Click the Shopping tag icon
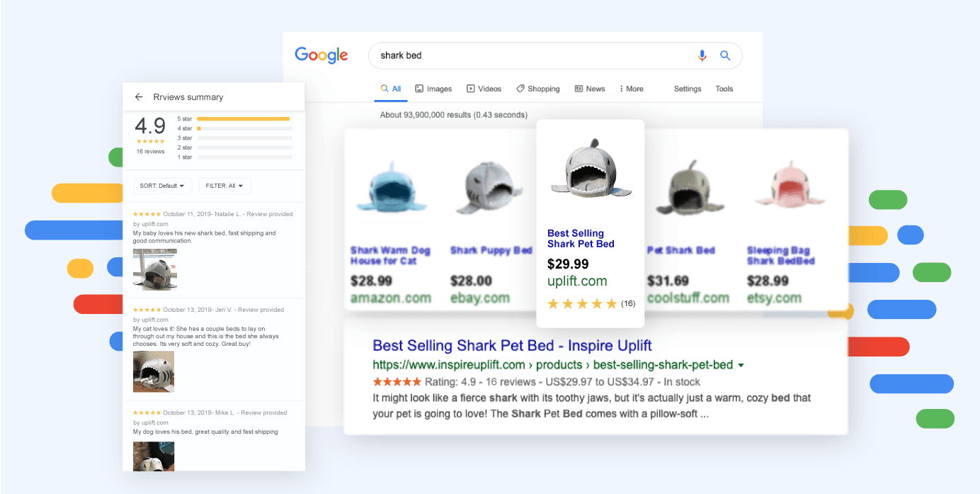 click(519, 88)
